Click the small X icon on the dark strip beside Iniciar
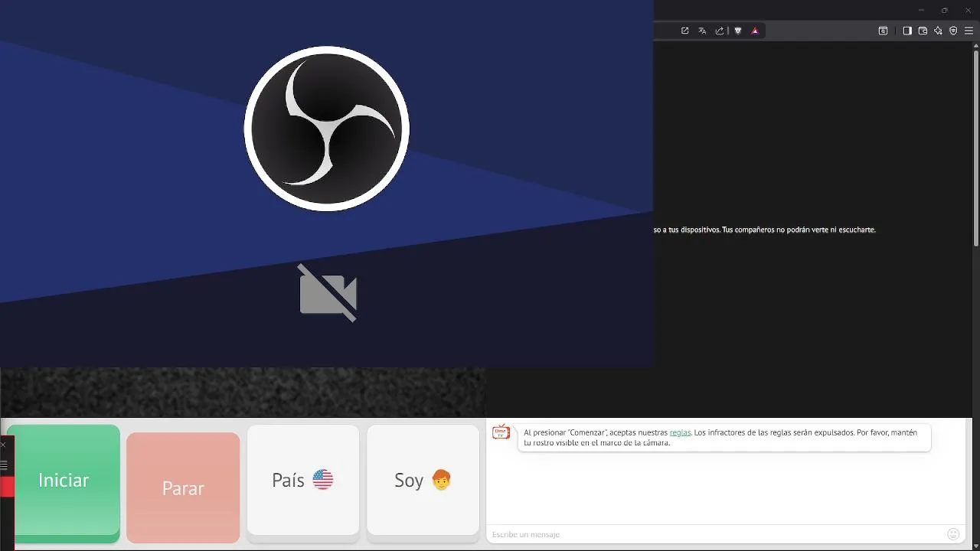This screenshot has height=551, width=980. (3, 445)
